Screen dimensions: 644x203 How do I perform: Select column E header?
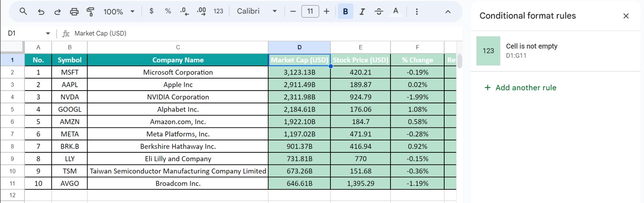(360, 47)
